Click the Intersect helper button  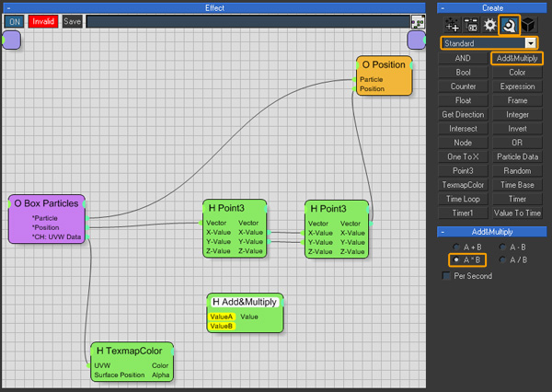[463, 129]
